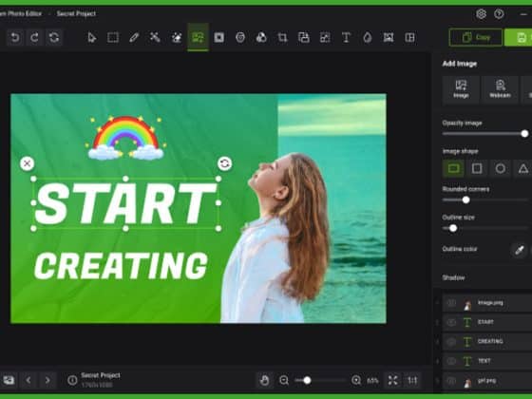This screenshot has height=399, width=532.
Task: Open help question mark icon
Action: (499, 14)
